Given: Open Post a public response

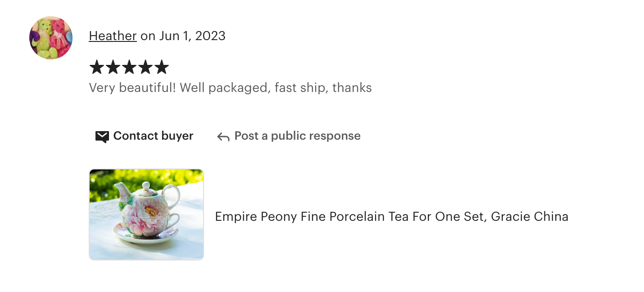Looking at the screenshot, I should coord(297,136).
